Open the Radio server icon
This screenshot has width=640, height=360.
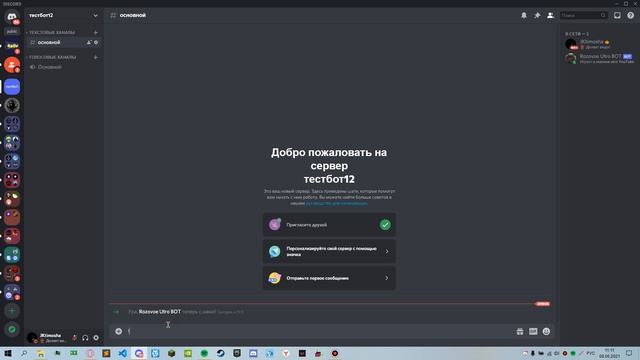12,46
